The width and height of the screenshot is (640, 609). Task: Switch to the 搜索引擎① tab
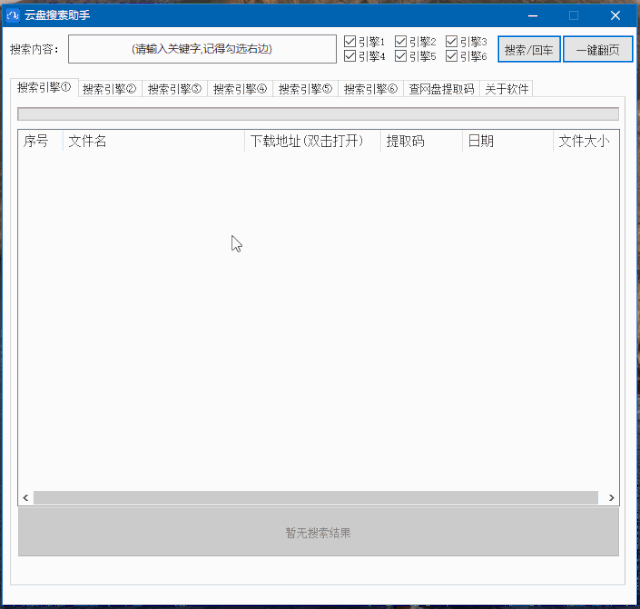pyautogui.click(x=44, y=87)
